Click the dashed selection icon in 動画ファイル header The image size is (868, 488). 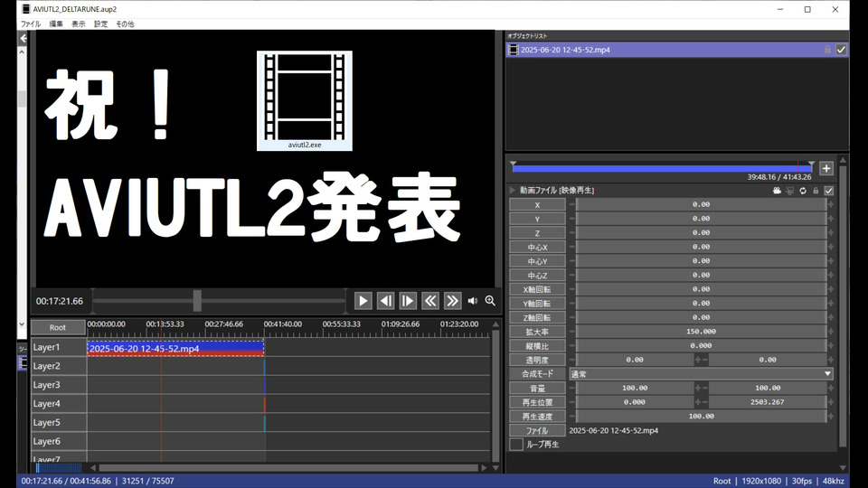pos(790,191)
